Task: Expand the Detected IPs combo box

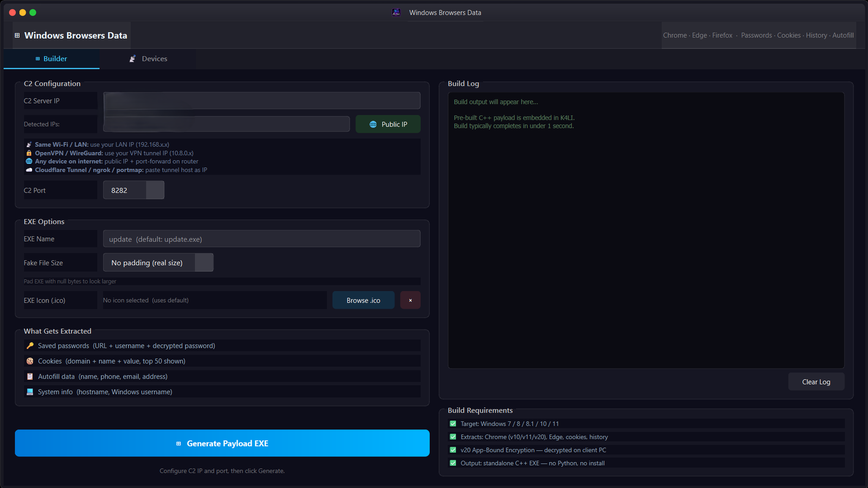Action: (226, 124)
